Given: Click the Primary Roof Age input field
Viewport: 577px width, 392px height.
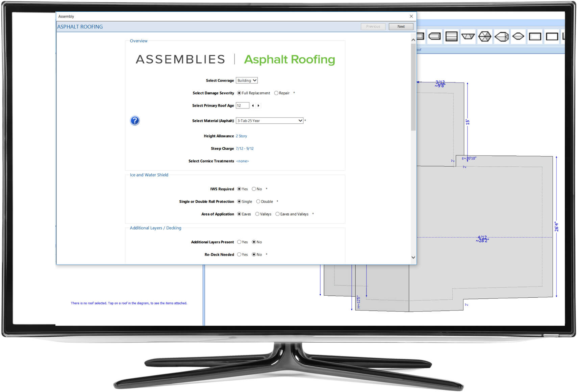Looking at the screenshot, I should pos(242,105).
